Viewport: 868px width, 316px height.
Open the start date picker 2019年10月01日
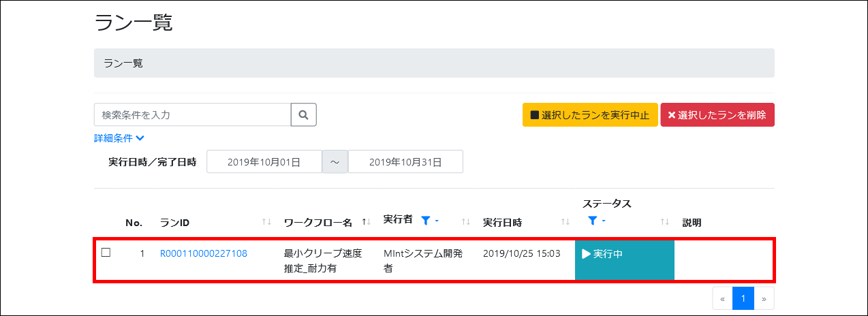pyautogui.click(x=264, y=162)
